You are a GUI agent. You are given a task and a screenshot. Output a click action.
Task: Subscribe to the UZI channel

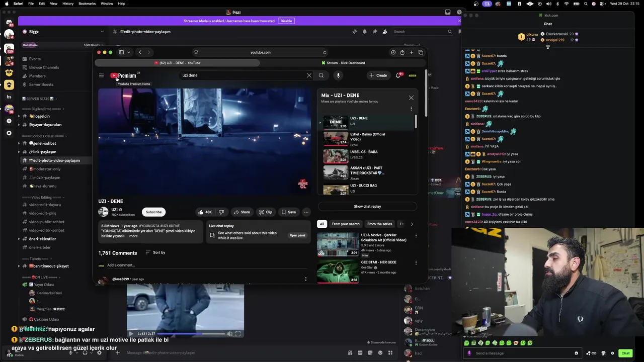153,212
